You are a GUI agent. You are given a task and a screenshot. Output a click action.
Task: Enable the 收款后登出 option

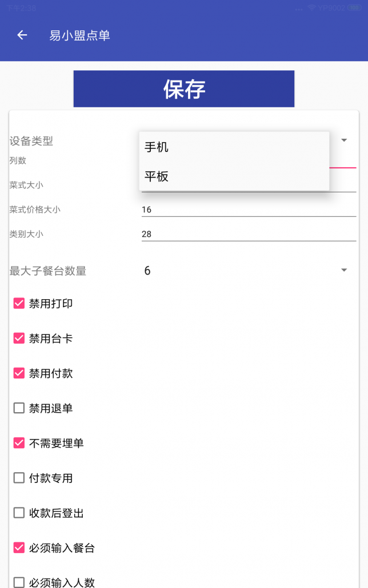coord(19,513)
